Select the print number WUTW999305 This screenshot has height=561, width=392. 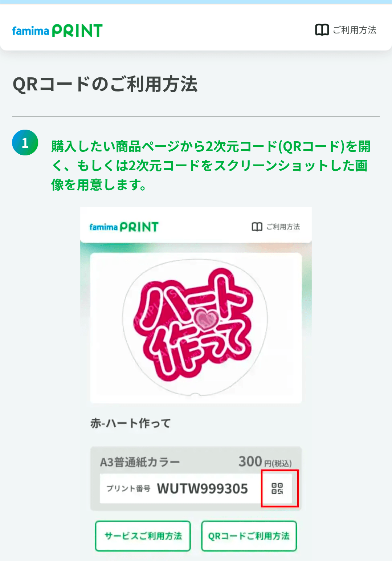pyautogui.click(x=202, y=489)
